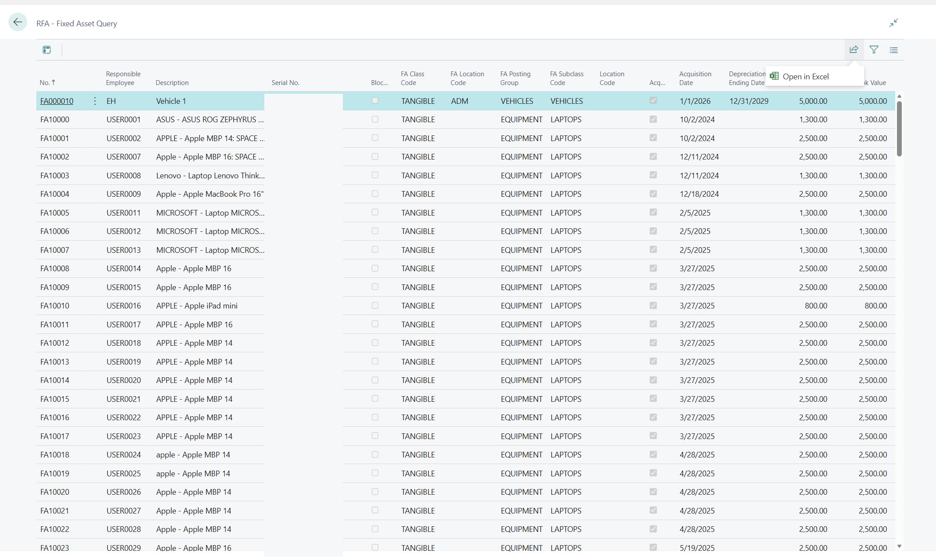Collapse the page using the reduce-view arrows icon
Screen dimensions: 936x560
(893, 23)
